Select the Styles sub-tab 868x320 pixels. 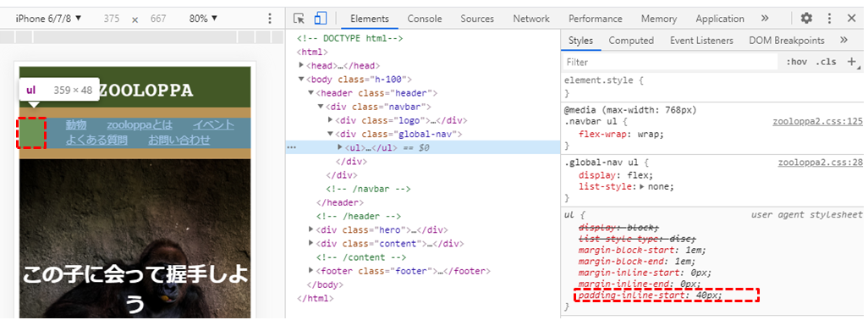pyautogui.click(x=580, y=41)
